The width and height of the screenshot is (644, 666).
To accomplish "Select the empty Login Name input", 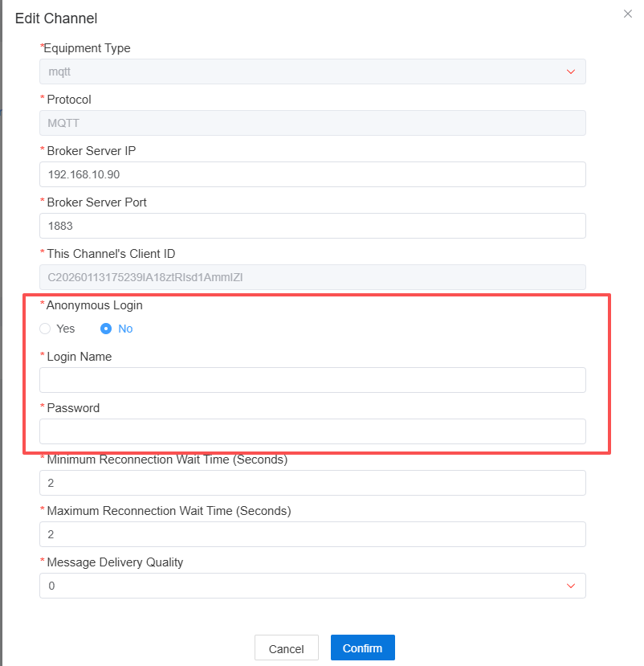I will point(312,380).
